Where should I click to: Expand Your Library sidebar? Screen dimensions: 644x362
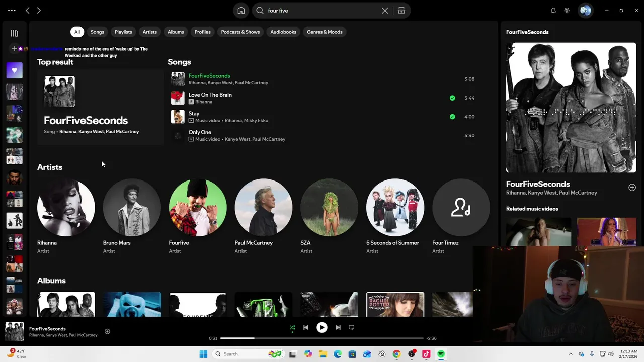pyautogui.click(x=14, y=33)
